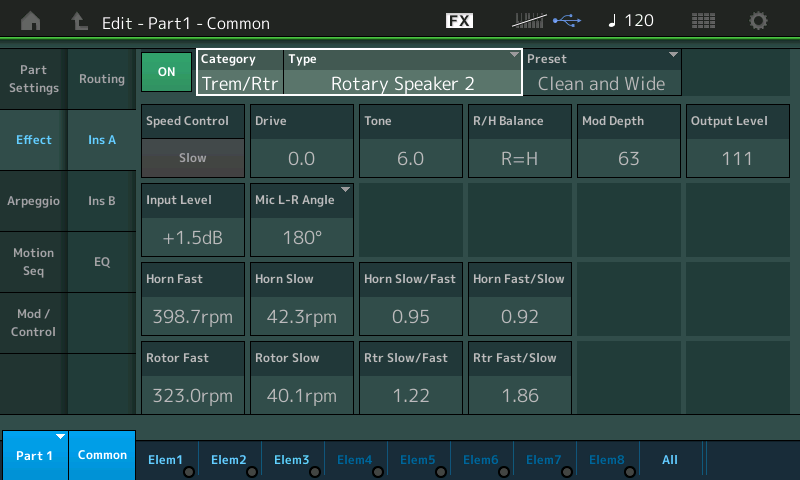Open the tempo settings at 120
The image size is (800, 480).
[x=631, y=21]
